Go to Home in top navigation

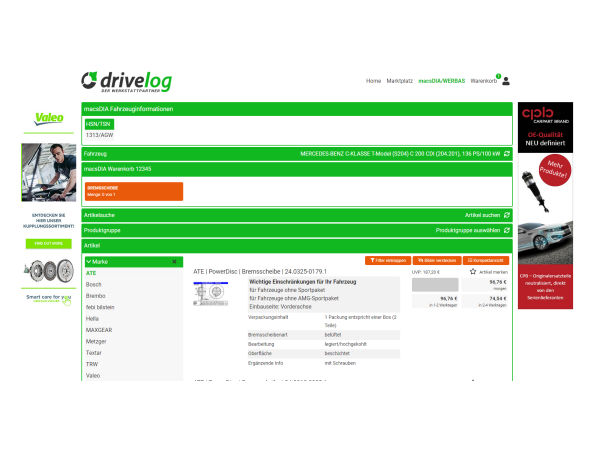(373, 81)
